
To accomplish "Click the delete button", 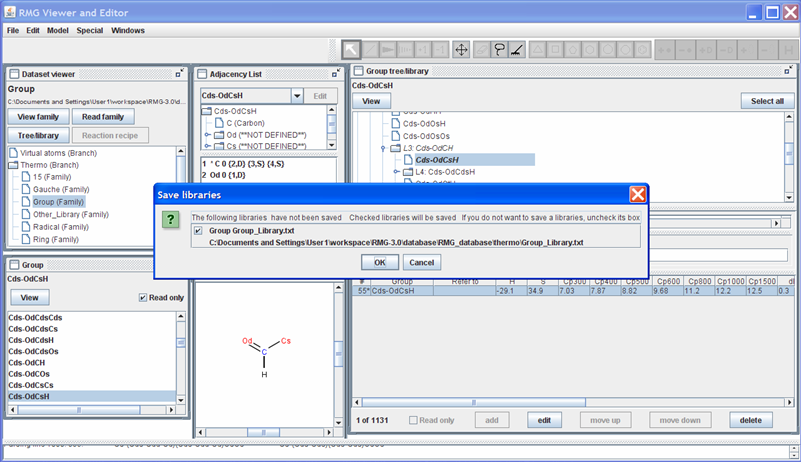I will click(x=750, y=420).
